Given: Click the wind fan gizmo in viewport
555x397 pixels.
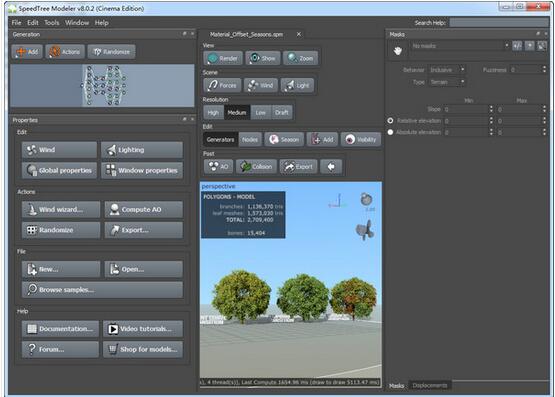Looking at the screenshot, I should [x=365, y=230].
